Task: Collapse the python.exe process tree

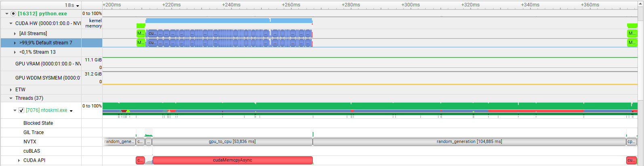Action: (x=7, y=14)
